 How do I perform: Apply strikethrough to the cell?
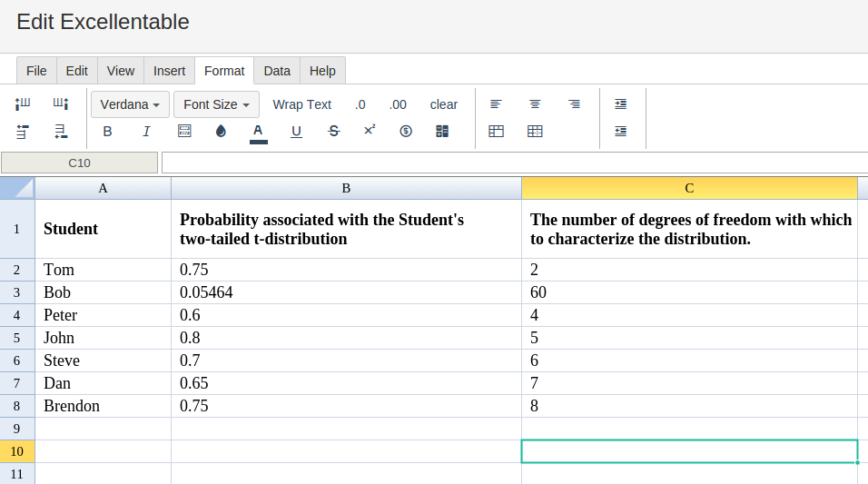click(333, 132)
